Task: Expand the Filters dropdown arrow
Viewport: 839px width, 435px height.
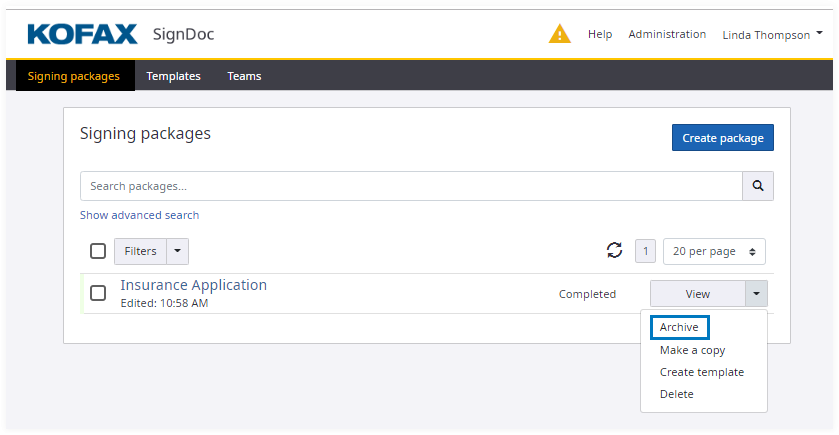Action: click(177, 251)
